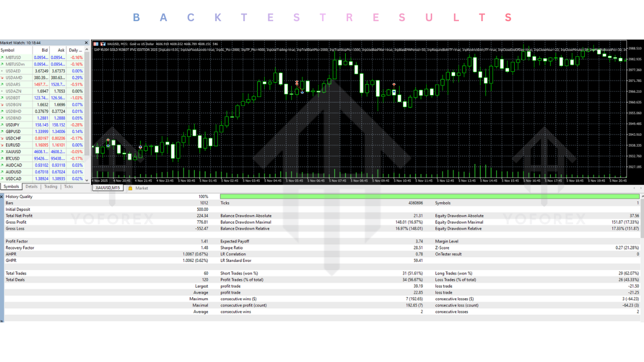Click the Market Watch scrollbar down arrow
The image size is (644, 362).
tap(87, 180)
